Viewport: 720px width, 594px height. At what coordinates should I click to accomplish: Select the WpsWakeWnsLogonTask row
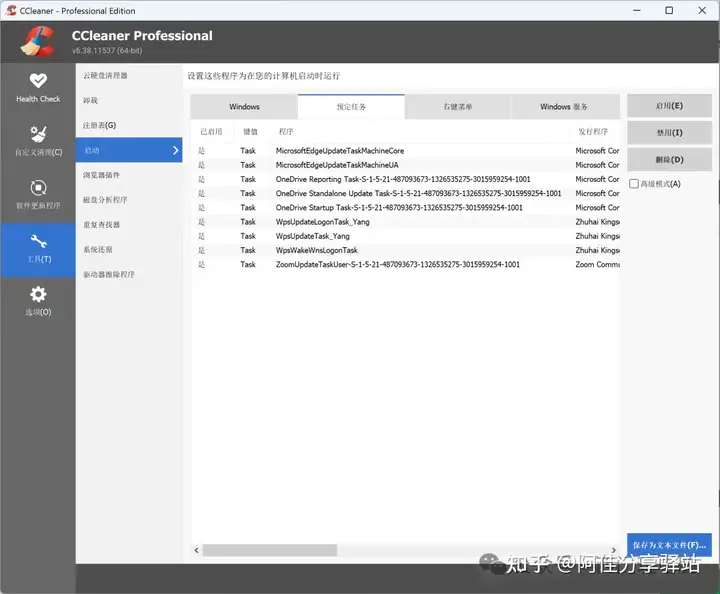pos(405,250)
